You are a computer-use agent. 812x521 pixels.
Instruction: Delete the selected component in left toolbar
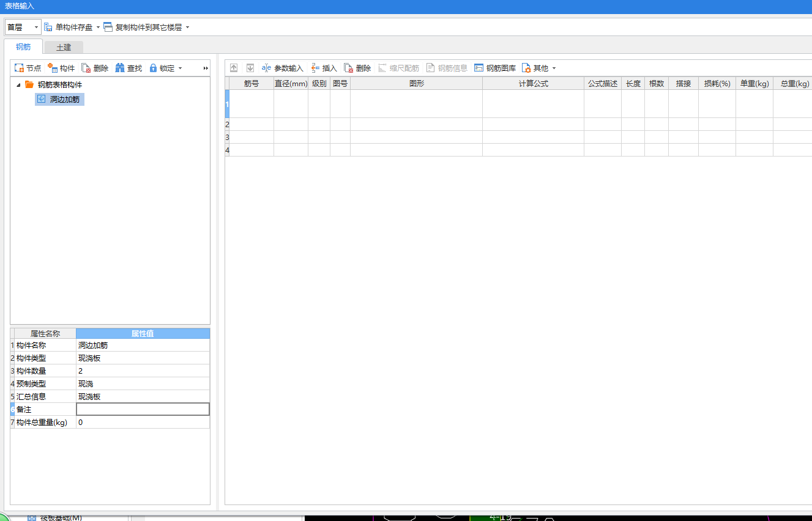95,68
